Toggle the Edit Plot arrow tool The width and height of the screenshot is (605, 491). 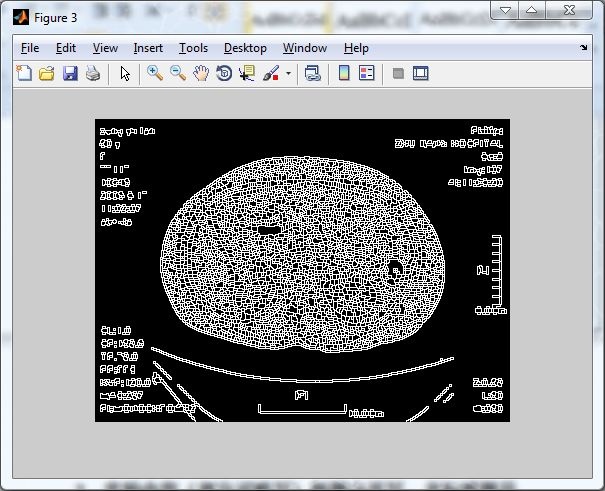click(x=125, y=73)
